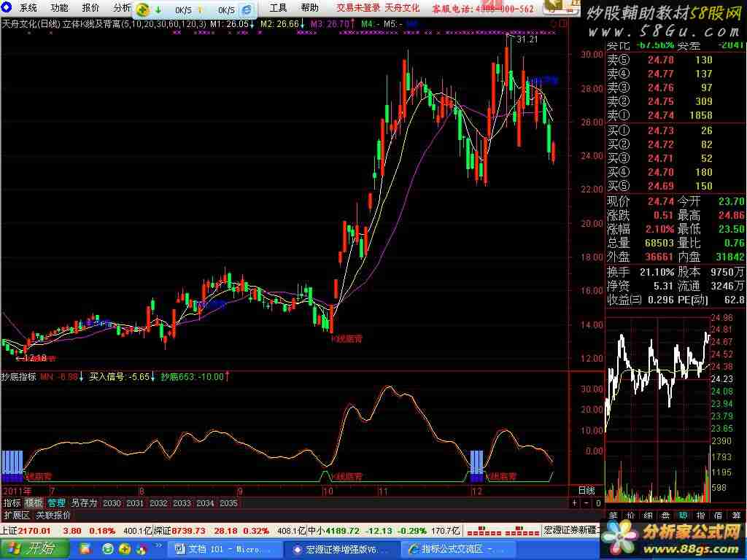Click the 换手 turnover value 21.10%
This screenshot has width=747, height=560.
coord(657,273)
